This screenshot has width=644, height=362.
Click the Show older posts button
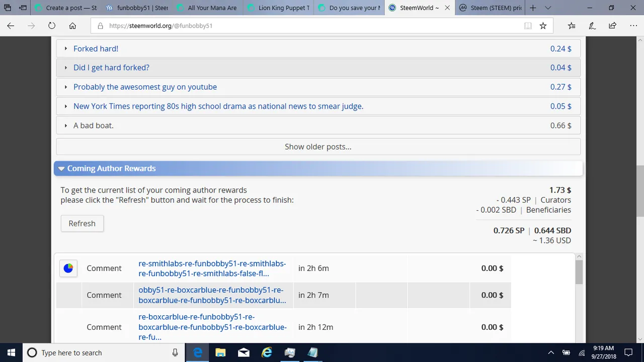318,147
